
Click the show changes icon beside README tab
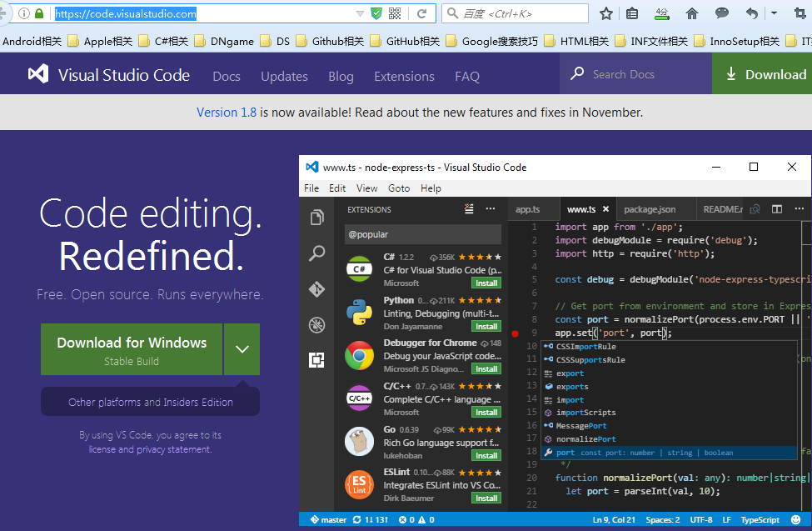(x=755, y=209)
